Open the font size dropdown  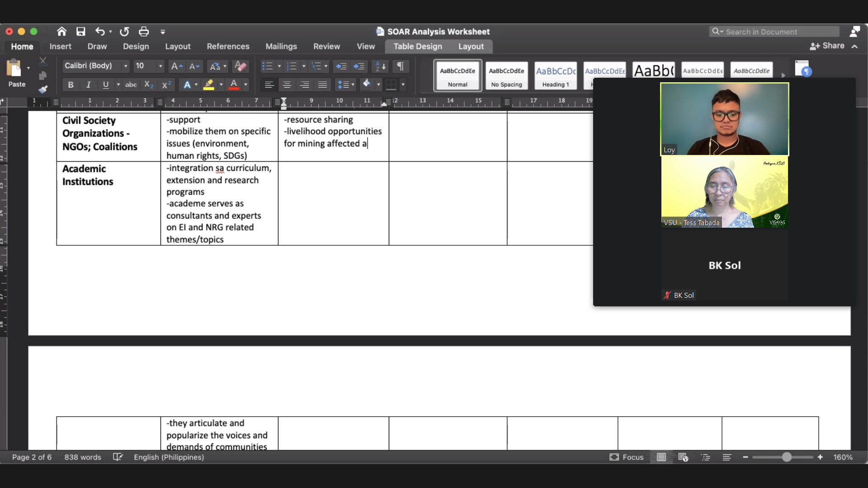[x=160, y=66]
